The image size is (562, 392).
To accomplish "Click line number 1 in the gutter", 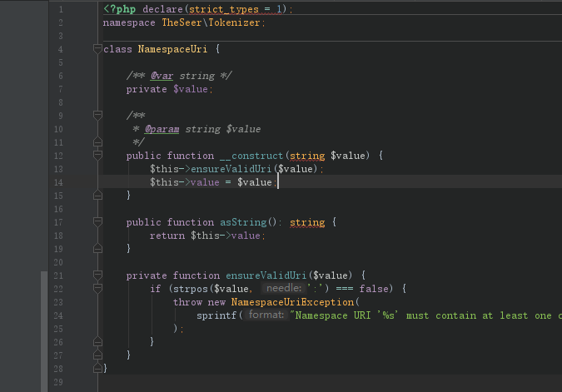I will tap(61, 9).
